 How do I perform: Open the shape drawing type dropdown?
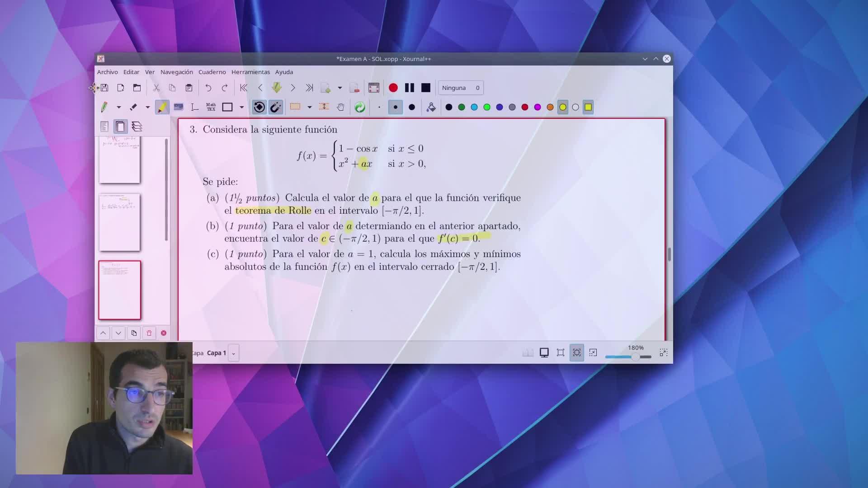241,107
